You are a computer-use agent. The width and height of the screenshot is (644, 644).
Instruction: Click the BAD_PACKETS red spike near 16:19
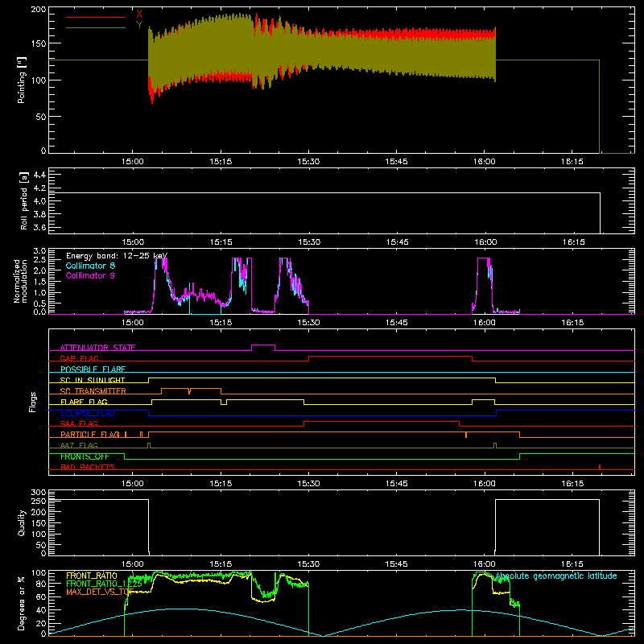[600, 467]
